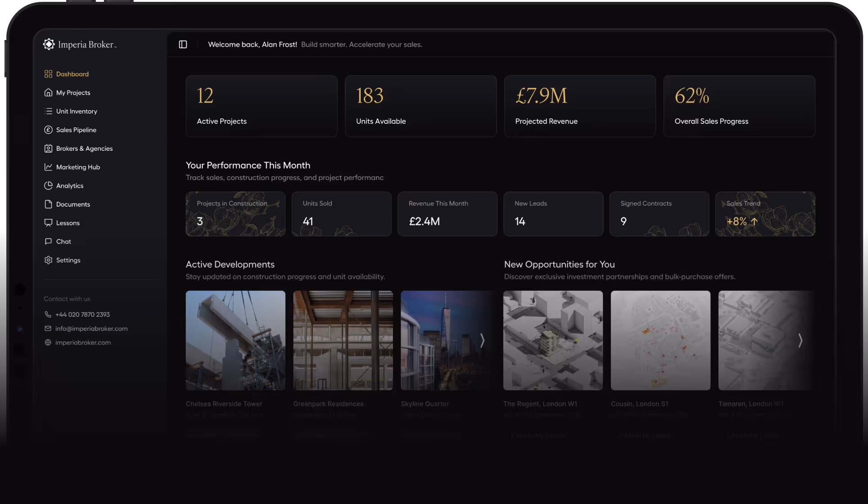This screenshot has width=868, height=504.
Task: Toggle the sidebar collapse control
Action: tap(183, 44)
